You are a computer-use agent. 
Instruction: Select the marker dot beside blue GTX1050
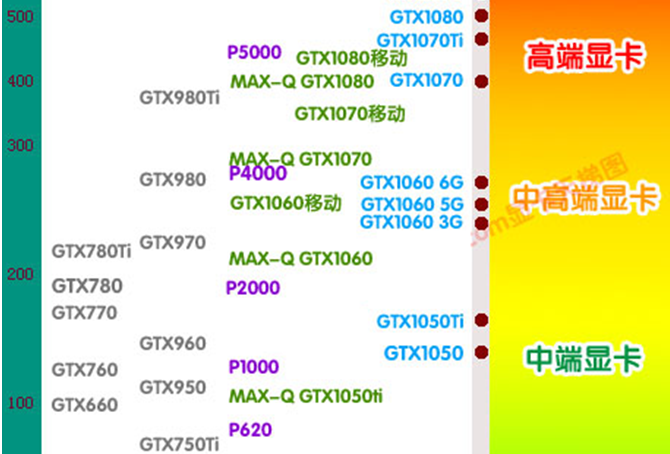tap(482, 352)
